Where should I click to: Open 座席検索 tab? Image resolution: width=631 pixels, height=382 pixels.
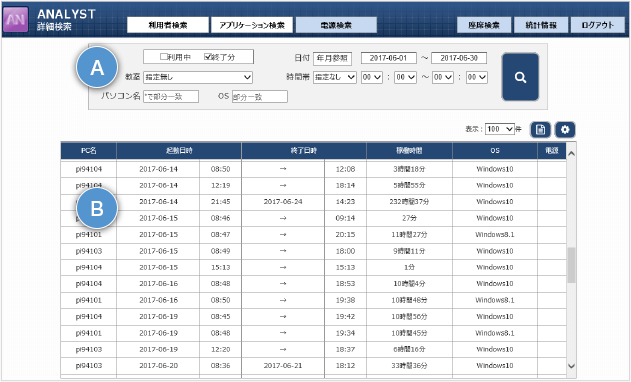tap(484, 25)
